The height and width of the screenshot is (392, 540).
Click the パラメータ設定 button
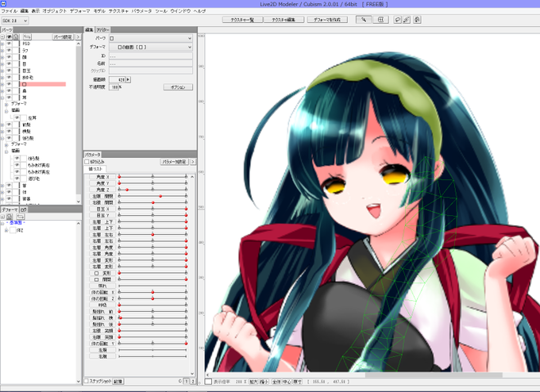click(x=175, y=161)
